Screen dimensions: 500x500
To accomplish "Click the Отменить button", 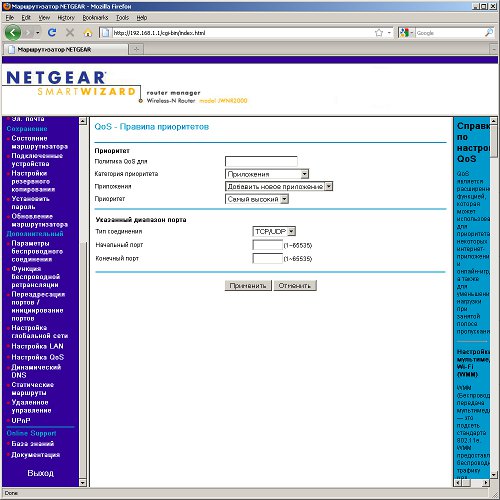I will point(295,286).
